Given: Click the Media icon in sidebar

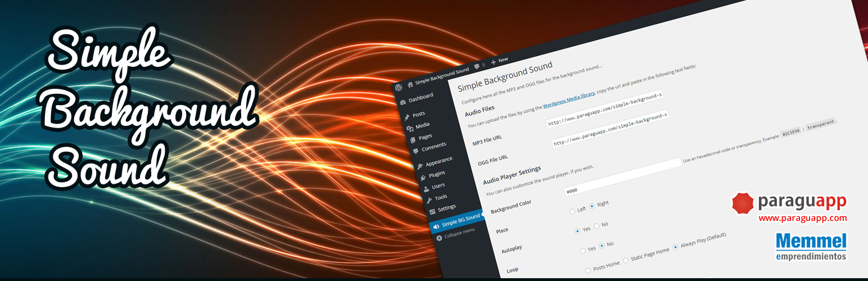Looking at the screenshot, I should pyautogui.click(x=410, y=129).
